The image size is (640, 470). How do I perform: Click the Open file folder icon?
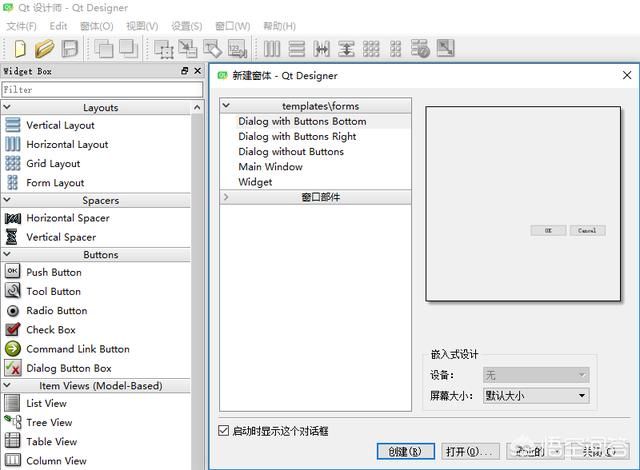pos(44,48)
